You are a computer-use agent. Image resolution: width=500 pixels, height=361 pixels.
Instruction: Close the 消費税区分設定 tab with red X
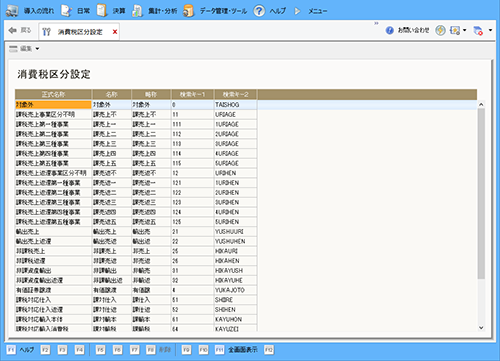click(115, 32)
